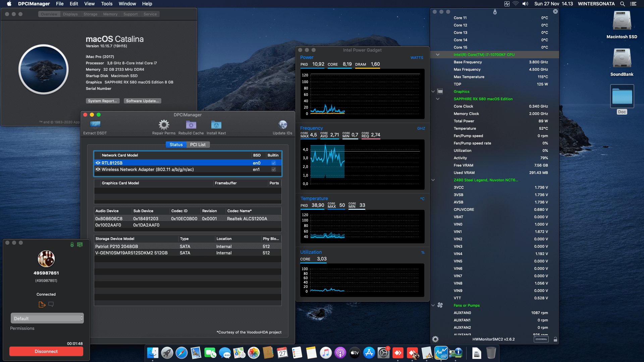644x362 pixels.
Task: Click the Rebuild Cache icon
Action: pyautogui.click(x=191, y=125)
